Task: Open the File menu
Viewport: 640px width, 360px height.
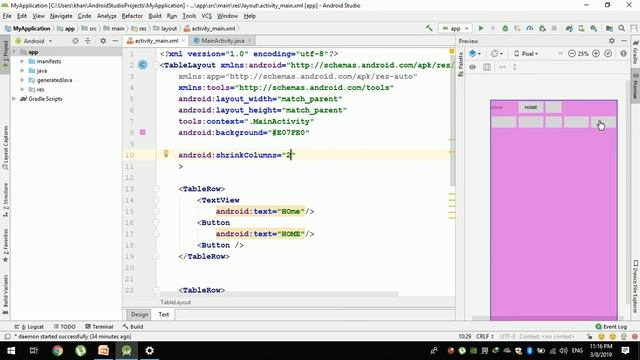Action: click(7, 16)
